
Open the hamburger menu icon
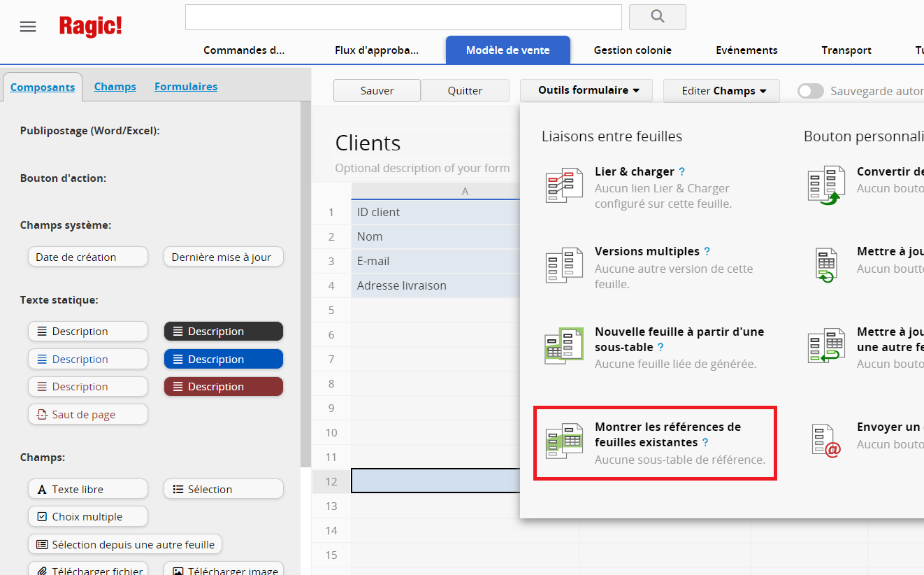tap(28, 27)
